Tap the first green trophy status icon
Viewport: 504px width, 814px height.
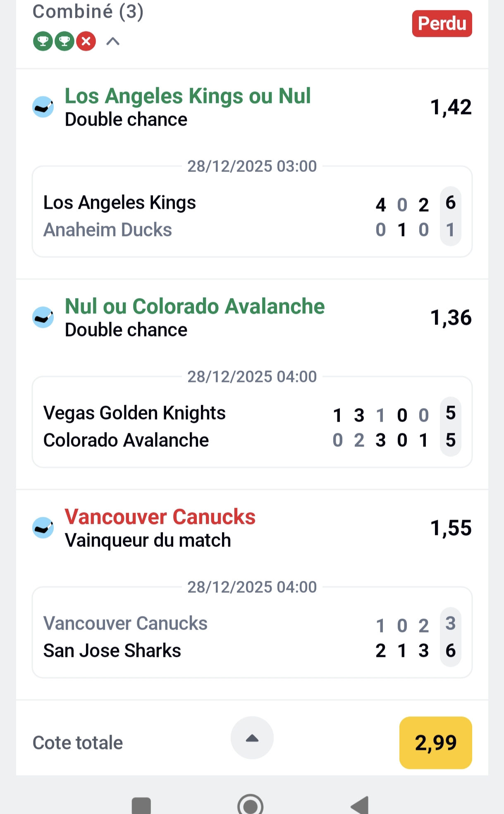point(43,41)
